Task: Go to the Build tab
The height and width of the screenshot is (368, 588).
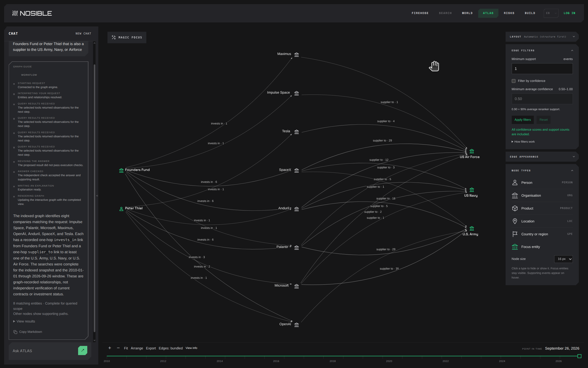Action: point(530,13)
